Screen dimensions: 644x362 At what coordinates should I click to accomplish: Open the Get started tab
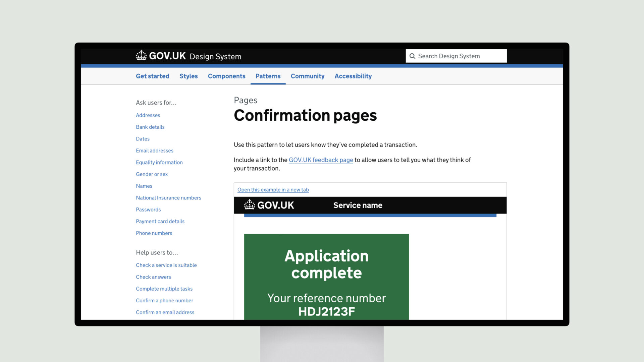pyautogui.click(x=153, y=76)
